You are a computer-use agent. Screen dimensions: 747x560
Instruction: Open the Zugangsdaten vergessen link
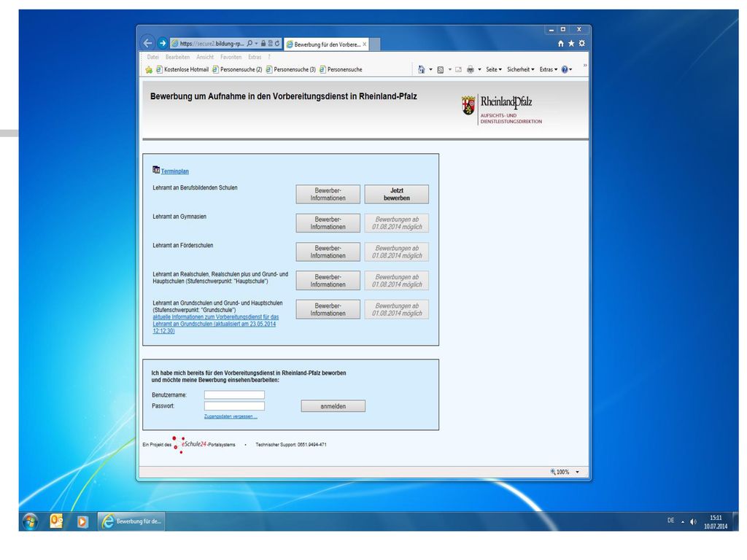231,416
